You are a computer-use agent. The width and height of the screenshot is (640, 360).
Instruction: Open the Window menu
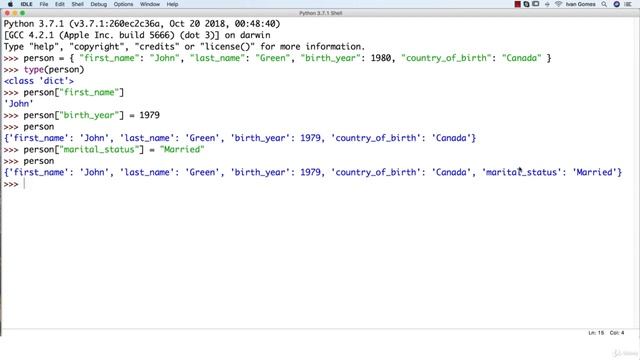coord(150,4)
